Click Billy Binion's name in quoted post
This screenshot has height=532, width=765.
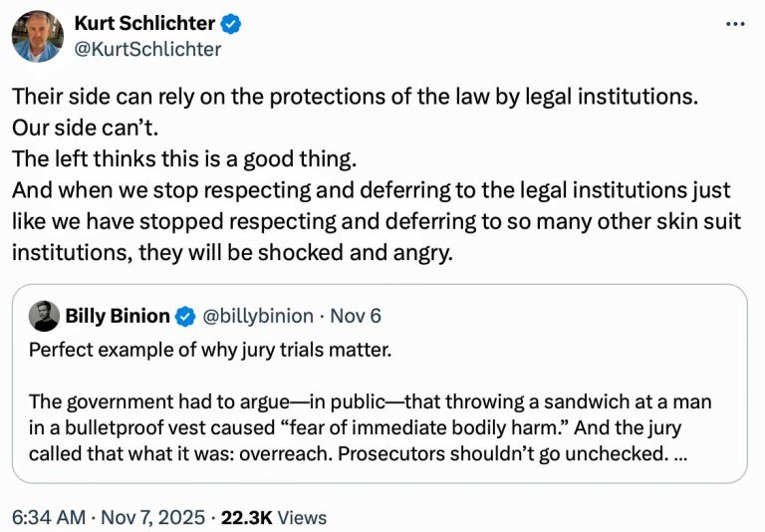pyautogui.click(x=118, y=317)
